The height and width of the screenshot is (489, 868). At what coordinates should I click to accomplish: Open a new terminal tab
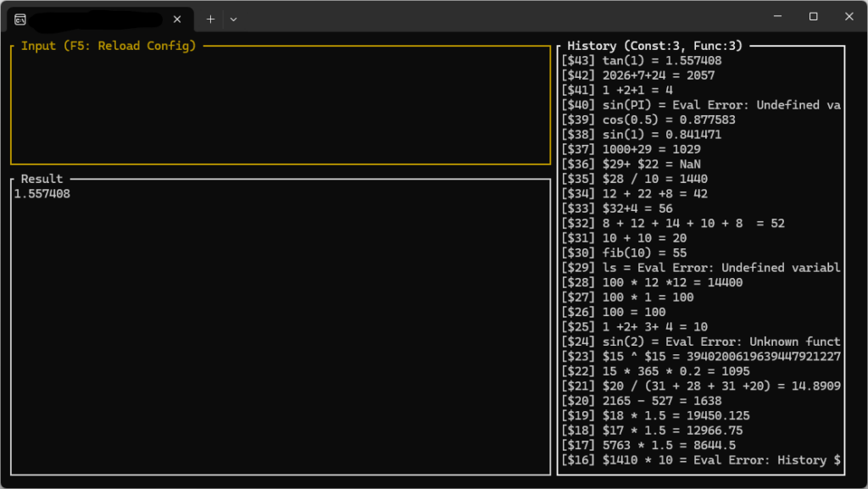pyautogui.click(x=210, y=19)
